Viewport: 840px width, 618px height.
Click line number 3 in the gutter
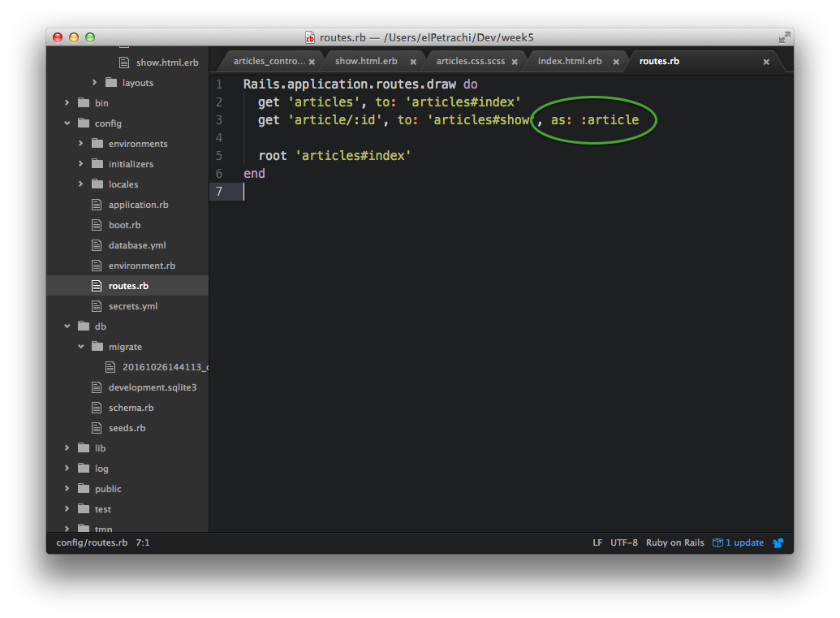[219, 119]
